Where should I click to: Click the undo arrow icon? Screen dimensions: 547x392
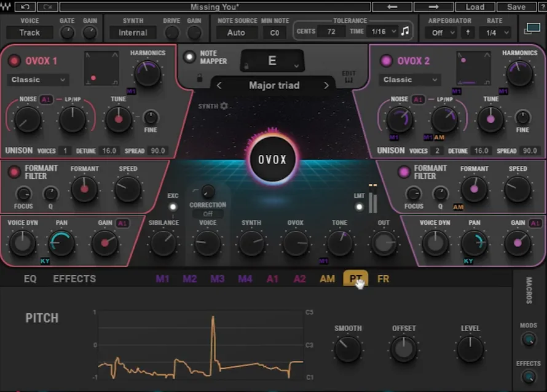[x=25, y=7]
